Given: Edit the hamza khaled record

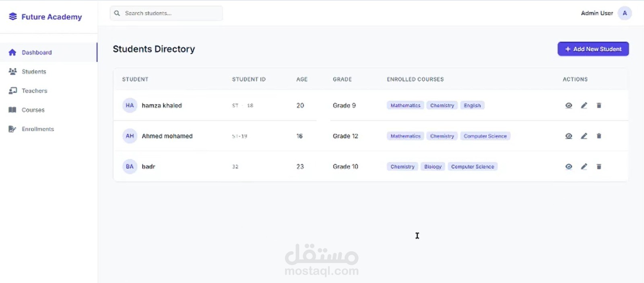Looking at the screenshot, I should point(584,105).
